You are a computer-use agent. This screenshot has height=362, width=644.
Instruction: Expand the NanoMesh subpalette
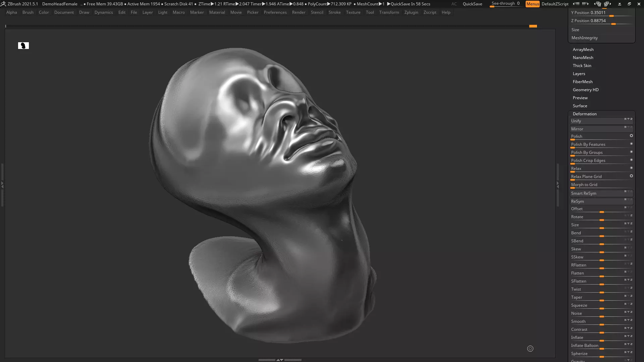click(583, 58)
